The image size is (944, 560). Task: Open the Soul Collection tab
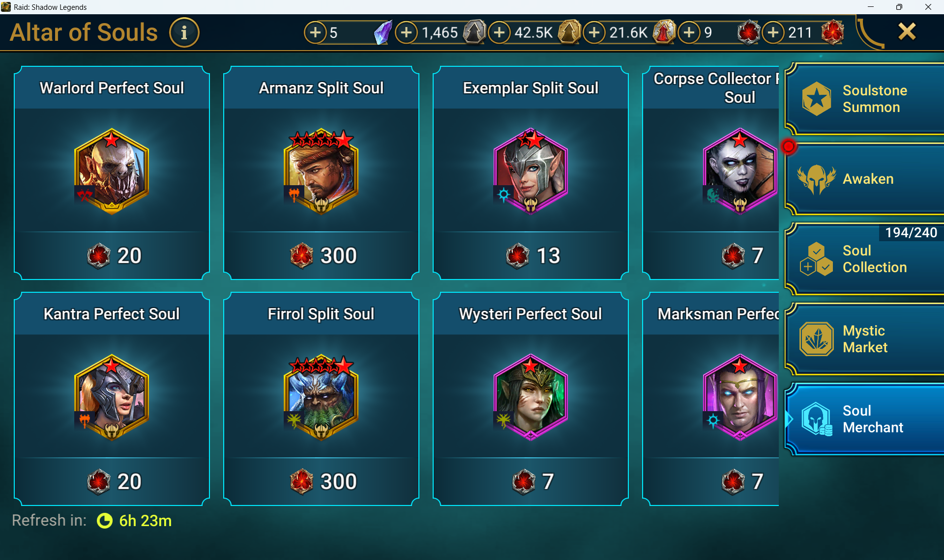tap(865, 259)
